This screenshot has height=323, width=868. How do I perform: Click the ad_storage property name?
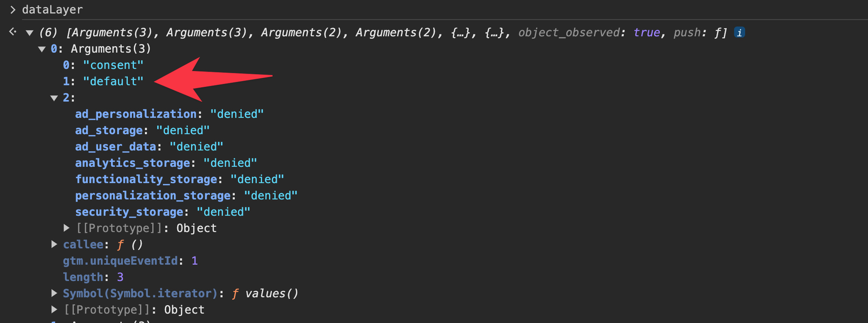click(109, 130)
